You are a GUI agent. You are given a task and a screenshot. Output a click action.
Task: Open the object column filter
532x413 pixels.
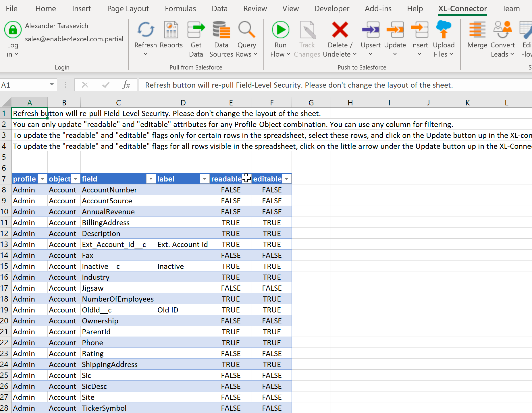click(76, 179)
